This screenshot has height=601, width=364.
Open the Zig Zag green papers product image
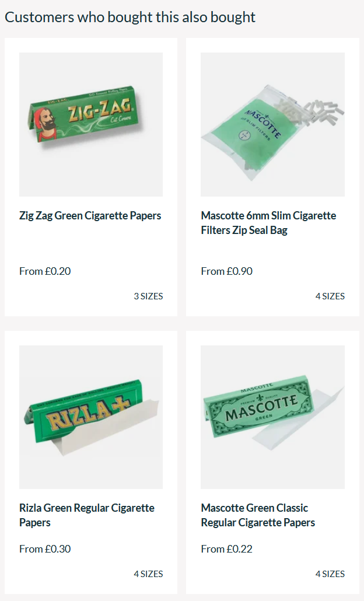coord(91,124)
